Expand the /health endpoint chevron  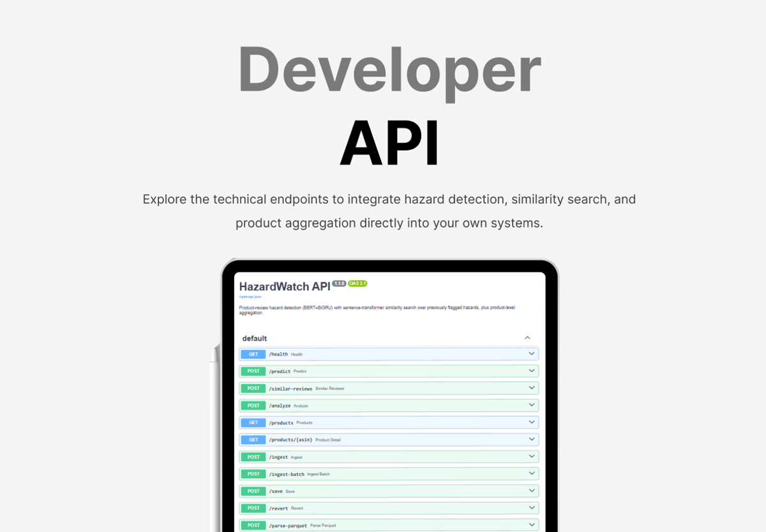[531, 353]
